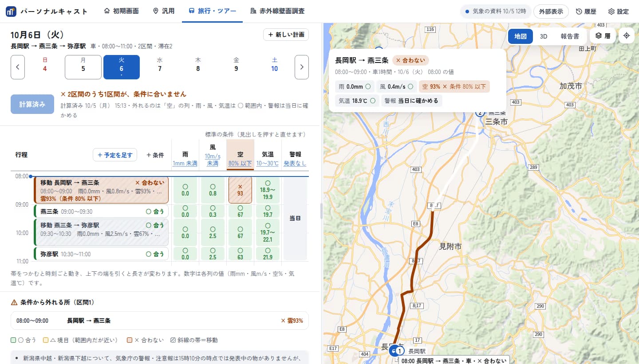Switch the map panel to 報告書
This screenshot has height=364, width=639.
click(570, 36)
